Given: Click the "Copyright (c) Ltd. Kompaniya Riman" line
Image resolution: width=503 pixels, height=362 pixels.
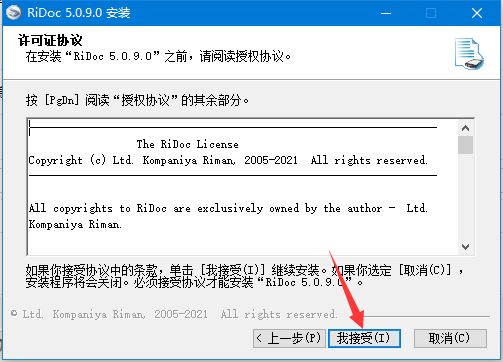Looking at the screenshot, I should pyautogui.click(x=228, y=160).
